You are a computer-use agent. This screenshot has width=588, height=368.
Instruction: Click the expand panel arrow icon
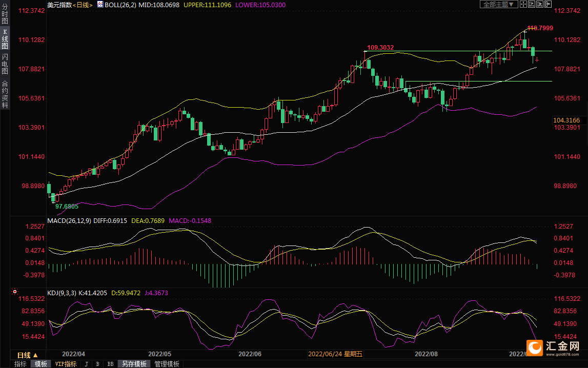point(548,4)
